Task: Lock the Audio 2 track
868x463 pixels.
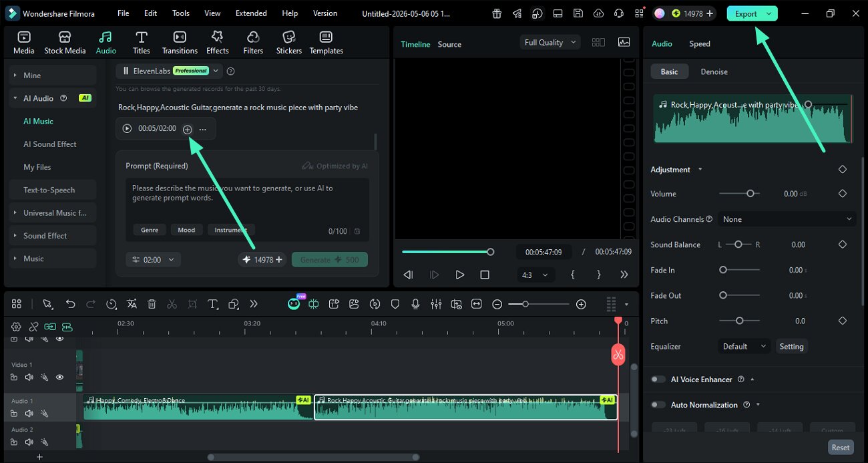Action: click(x=14, y=442)
